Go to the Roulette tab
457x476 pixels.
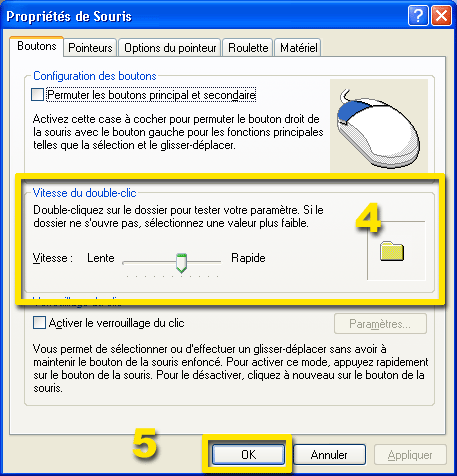pos(248,48)
